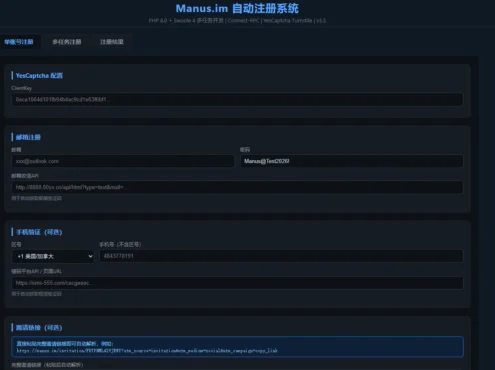Image resolution: width=495 pixels, height=370 pixels.
Task: Click the 手机验证 (可选) section heading
Action: (x=39, y=232)
